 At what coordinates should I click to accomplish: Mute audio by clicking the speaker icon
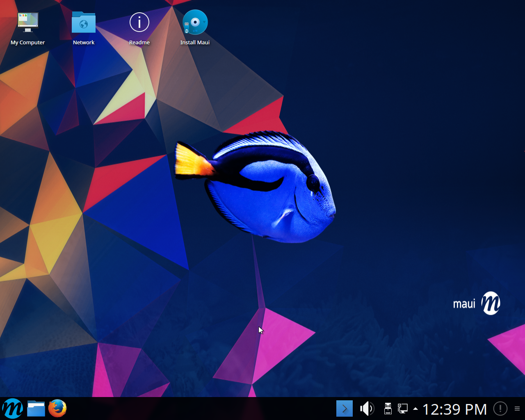coord(366,409)
